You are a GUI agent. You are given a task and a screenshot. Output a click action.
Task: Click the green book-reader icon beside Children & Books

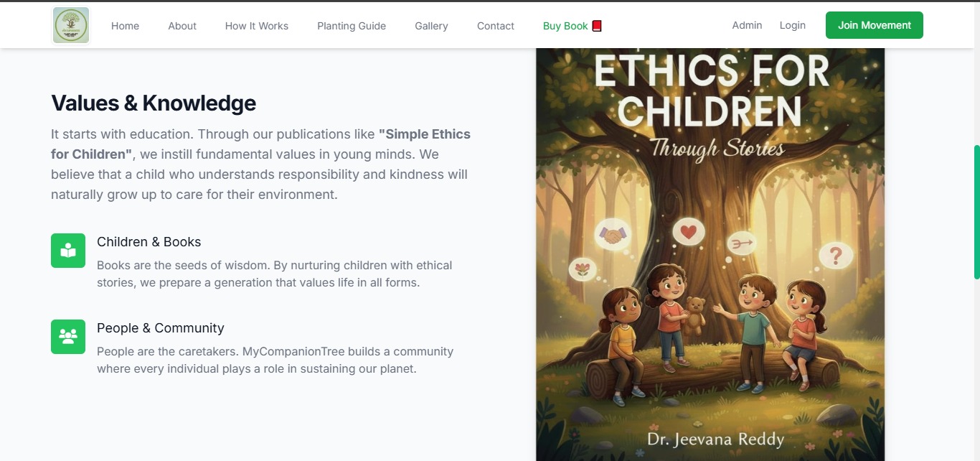coord(68,251)
